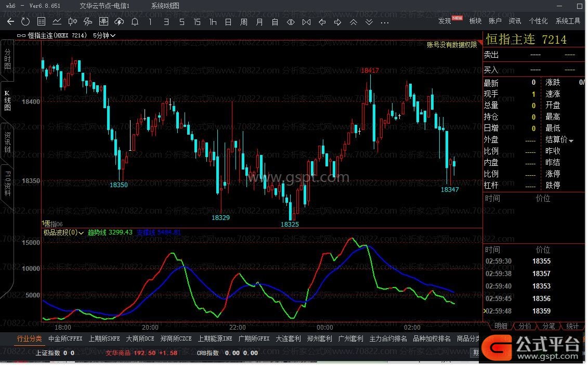This screenshot has width=588, height=365.
Task: Go back with the left arrow icon
Action: (x=10, y=22)
